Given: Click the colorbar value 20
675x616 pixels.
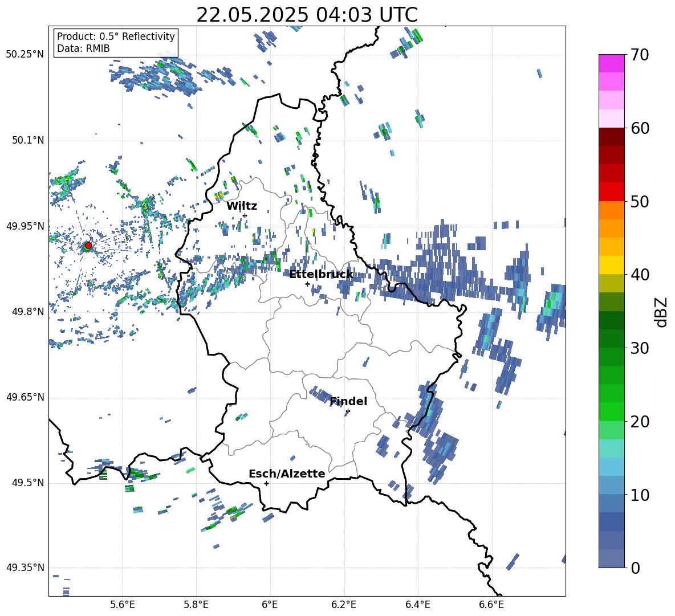Looking at the screenshot, I should click(x=640, y=421).
